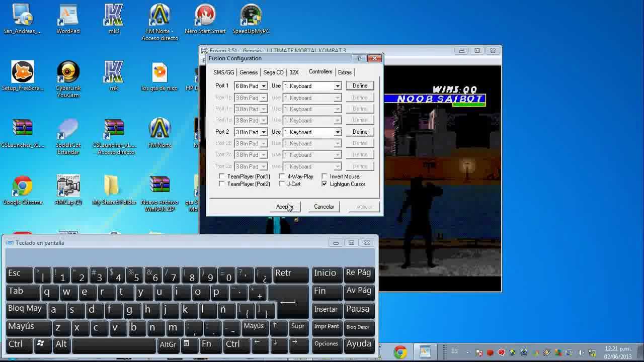Click the Impr Pant key on on-screen keyboard
The width and height of the screenshot is (644, 362).
[x=327, y=327]
